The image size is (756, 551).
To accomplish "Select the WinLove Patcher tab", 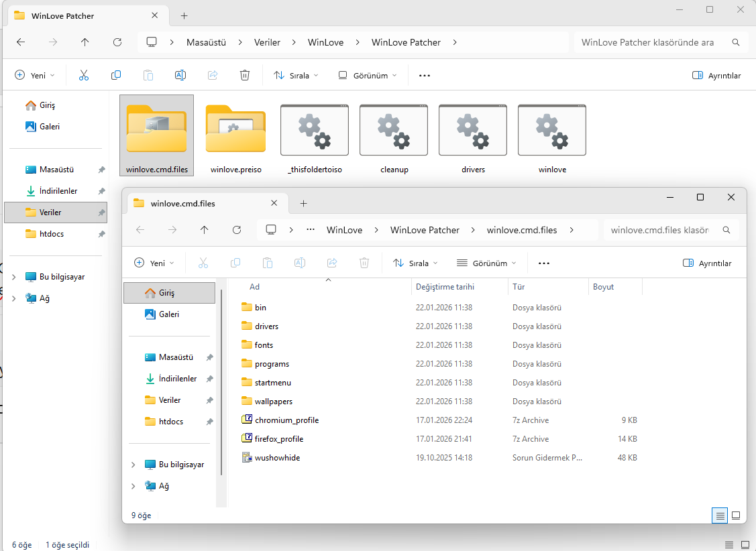I will 89,16.
